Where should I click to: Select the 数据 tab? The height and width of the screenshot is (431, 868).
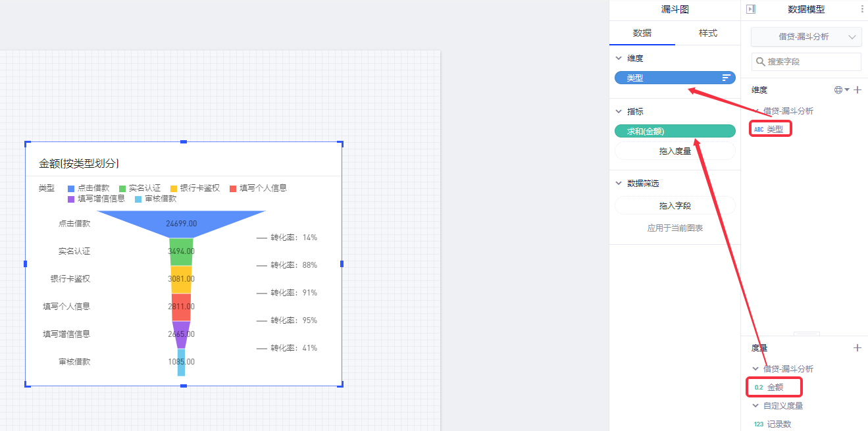(642, 33)
